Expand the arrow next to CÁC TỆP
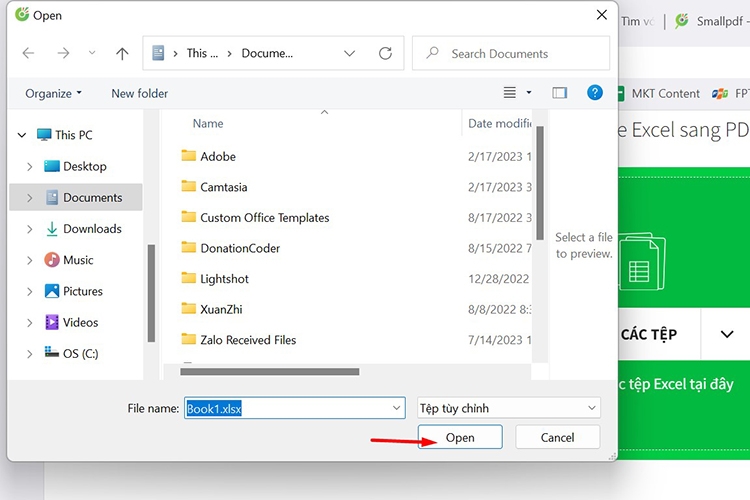The image size is (750, 500). [x=727, y=334]
